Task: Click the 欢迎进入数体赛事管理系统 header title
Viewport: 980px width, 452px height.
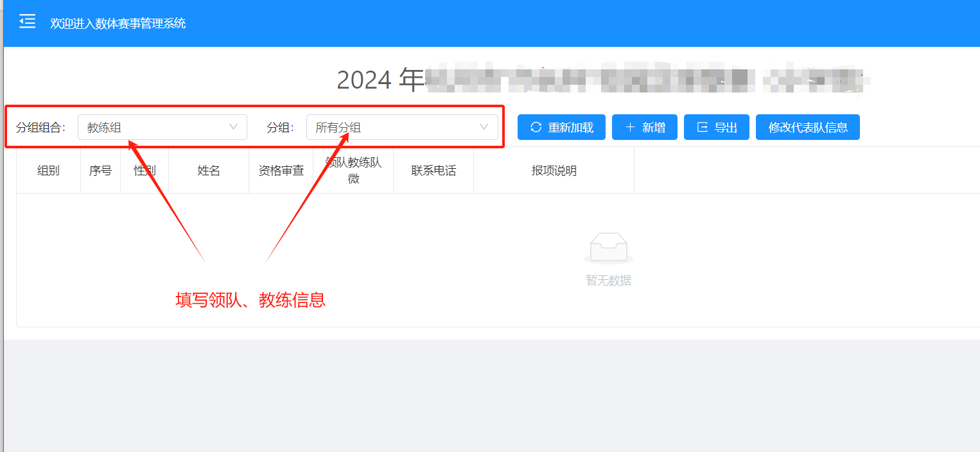Action: 118,23
